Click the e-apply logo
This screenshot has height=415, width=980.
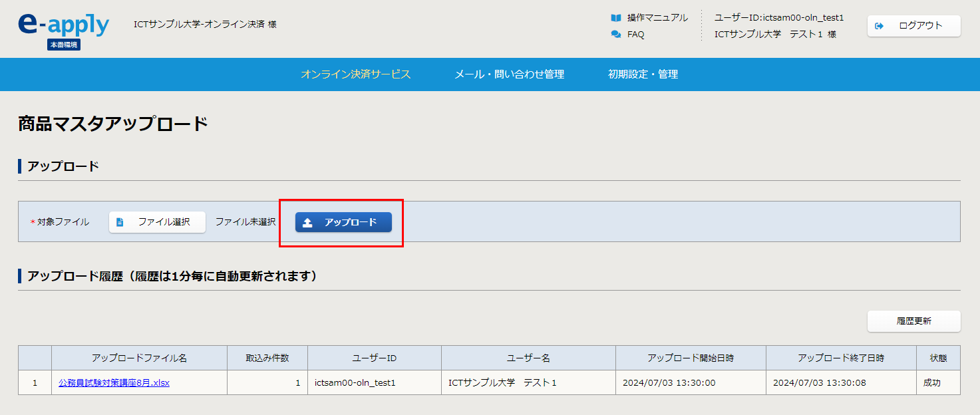63,24
